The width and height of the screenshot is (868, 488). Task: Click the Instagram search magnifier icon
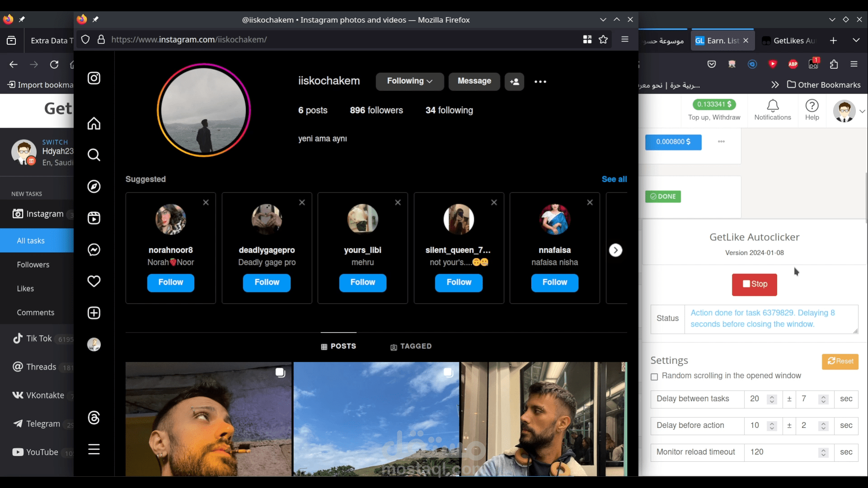(94, 155)
